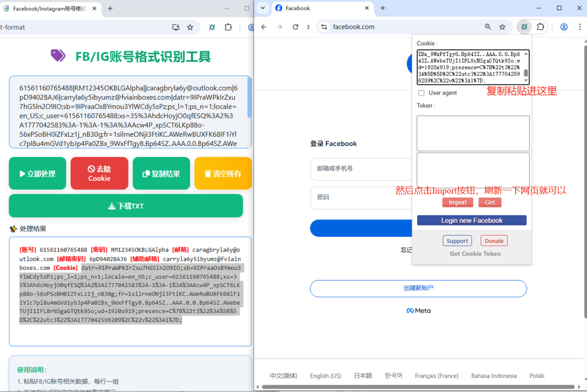Viewport: 587px width, 392px height.
Task: Open the extensions puzzle icon in left window
Action: tap(228, 27)
